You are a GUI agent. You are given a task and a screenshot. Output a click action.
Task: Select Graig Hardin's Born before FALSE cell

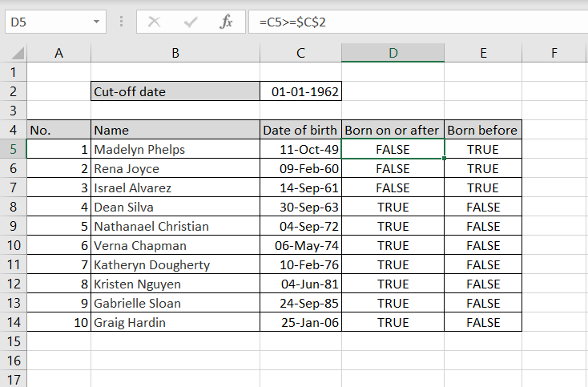[x=483, y=322]
